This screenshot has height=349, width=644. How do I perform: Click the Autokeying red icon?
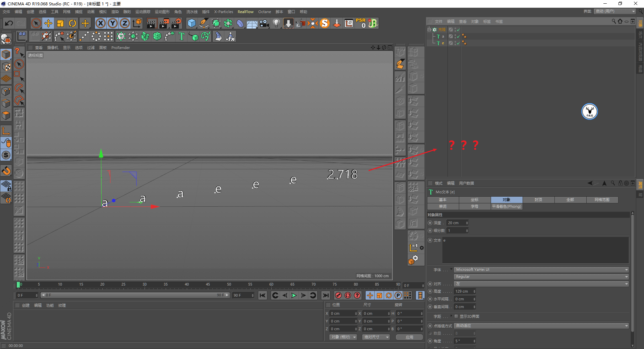click(x=348, y=295)
